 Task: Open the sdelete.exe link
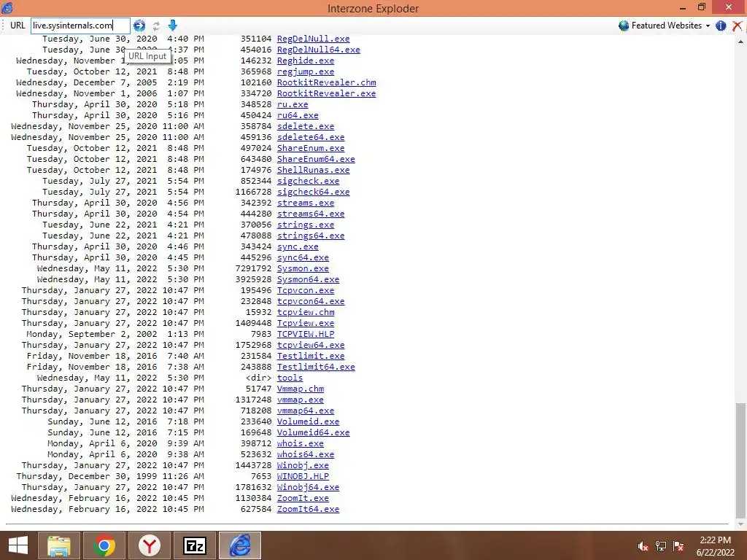tap(306, 126)
